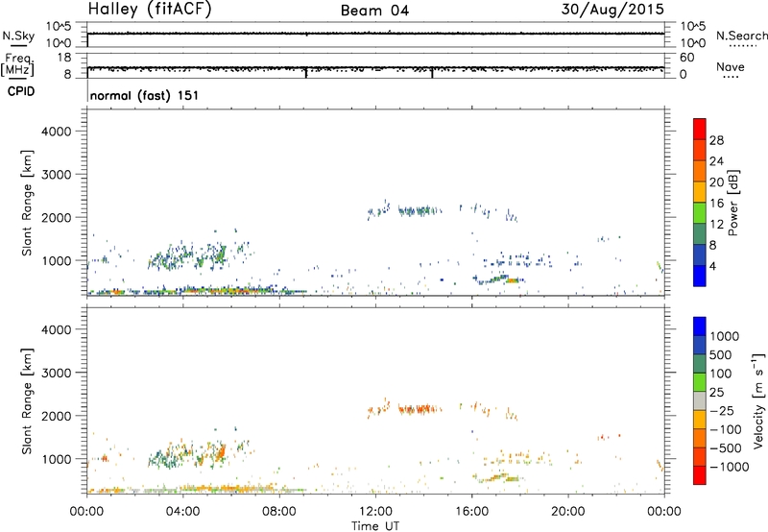The image size is (768, 532).
Task: Click the '12:00' time axis tick label
Action: (375, 511)
